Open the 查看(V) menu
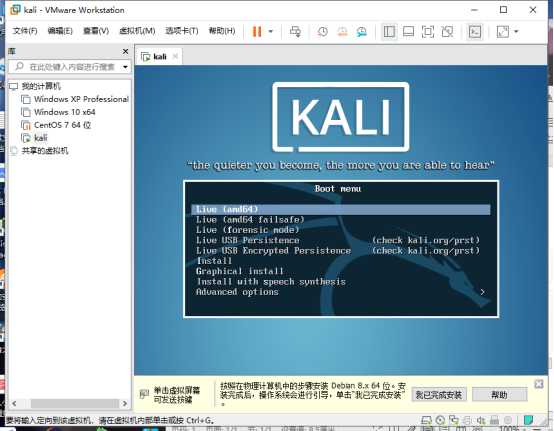This screenshot has height=431, width=554. (96, 31)
